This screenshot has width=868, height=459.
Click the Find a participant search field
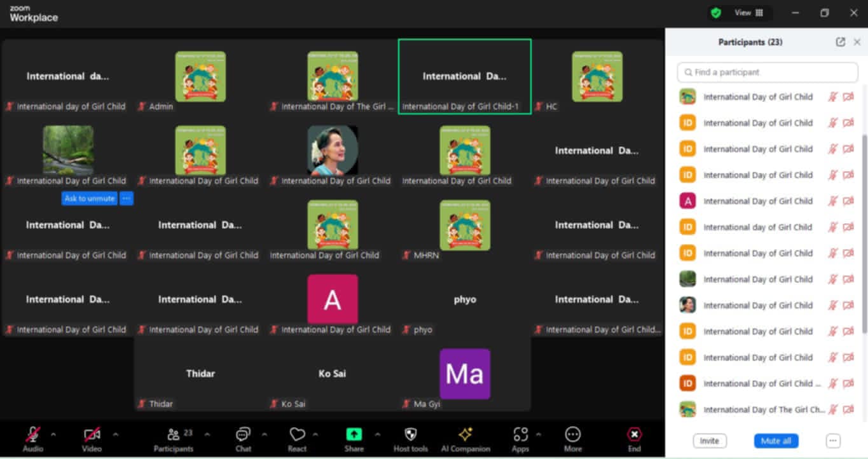click(x=767, y=72)
